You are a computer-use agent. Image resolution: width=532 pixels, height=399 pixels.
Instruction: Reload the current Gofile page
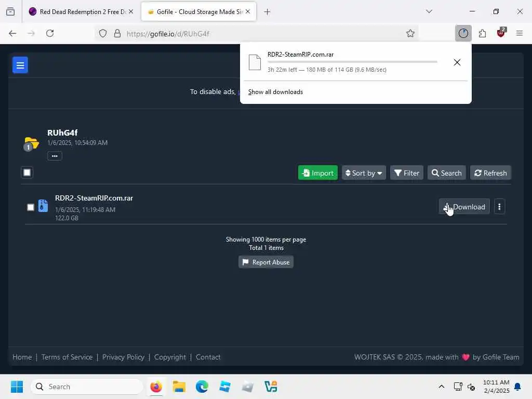tap(50, 33)
